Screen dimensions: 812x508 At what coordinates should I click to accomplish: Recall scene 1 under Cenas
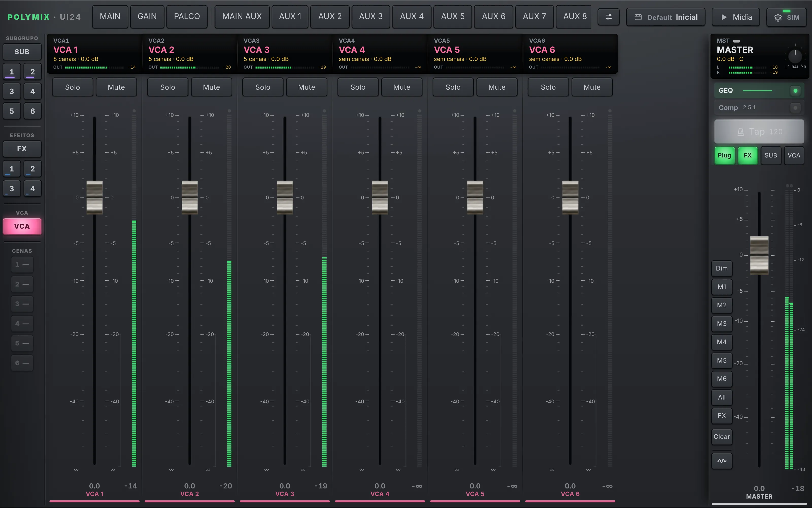[22, 264]
